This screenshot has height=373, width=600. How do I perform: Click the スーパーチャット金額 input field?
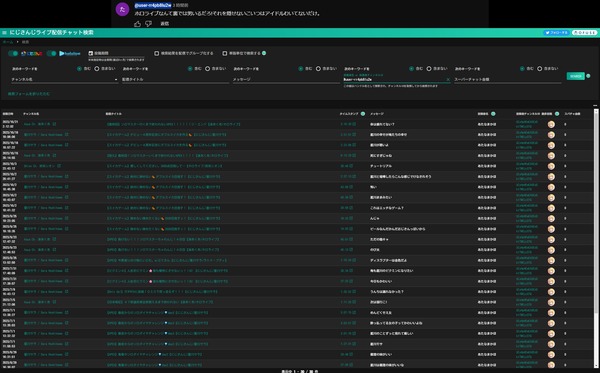507,79
